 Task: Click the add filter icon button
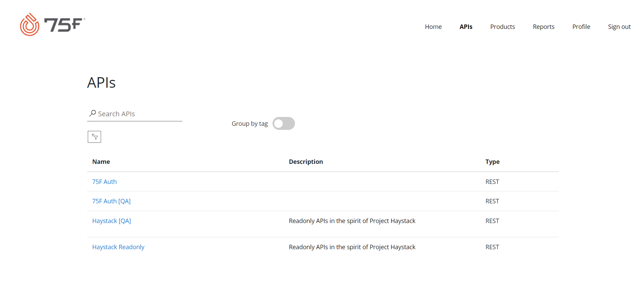click(x=94, y=137)
